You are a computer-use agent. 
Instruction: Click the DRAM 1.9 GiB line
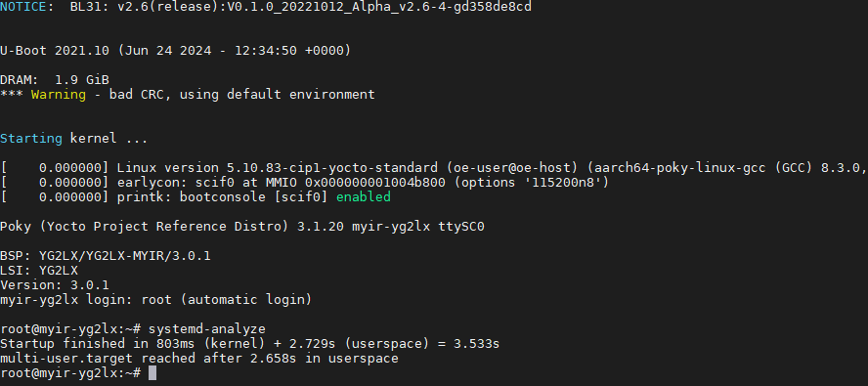click(55, 80)
